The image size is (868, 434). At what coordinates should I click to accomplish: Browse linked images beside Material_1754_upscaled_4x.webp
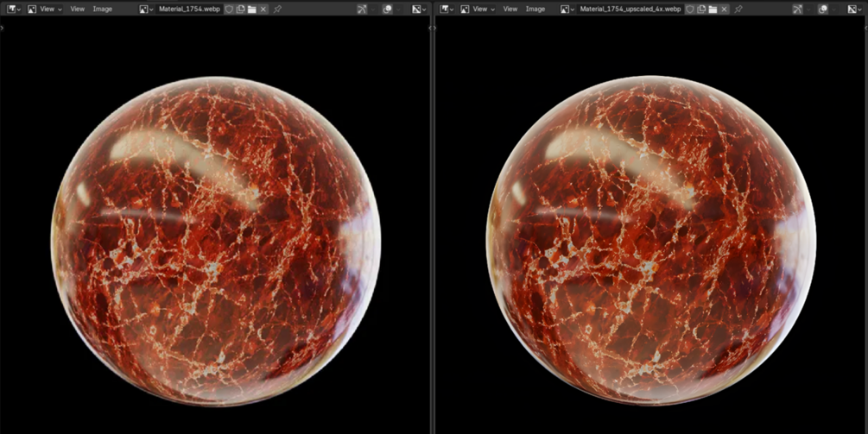click(567, 9)
